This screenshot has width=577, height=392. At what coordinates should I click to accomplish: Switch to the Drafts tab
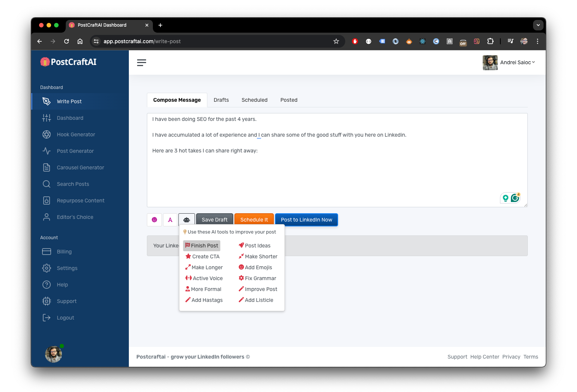pos(221,100)
